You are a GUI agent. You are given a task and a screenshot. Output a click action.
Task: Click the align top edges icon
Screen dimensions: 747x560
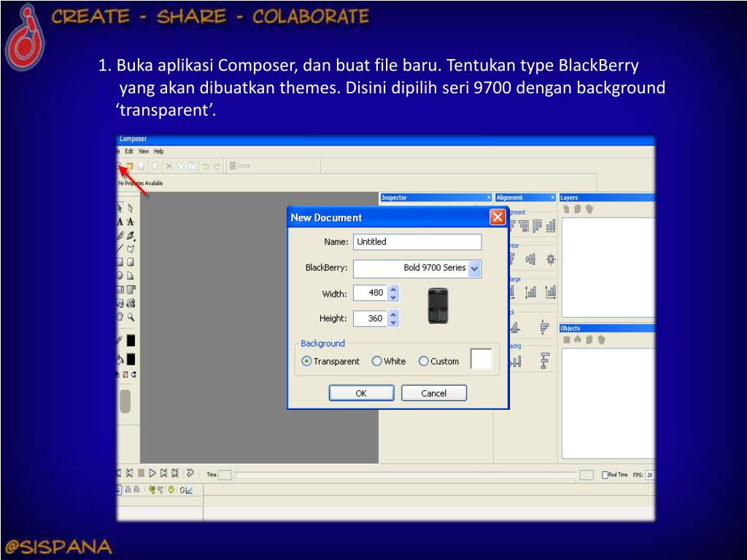coord(538,226)
